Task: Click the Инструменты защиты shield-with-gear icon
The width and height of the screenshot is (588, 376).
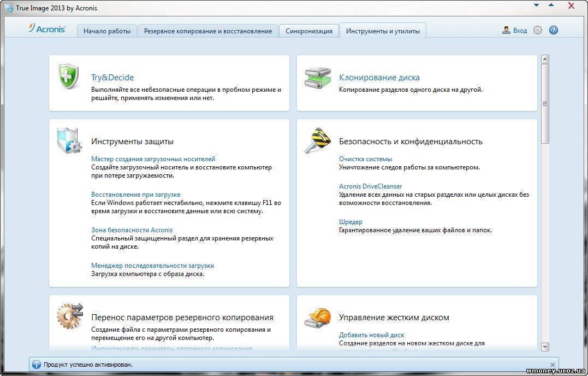Action: (69, 140)
